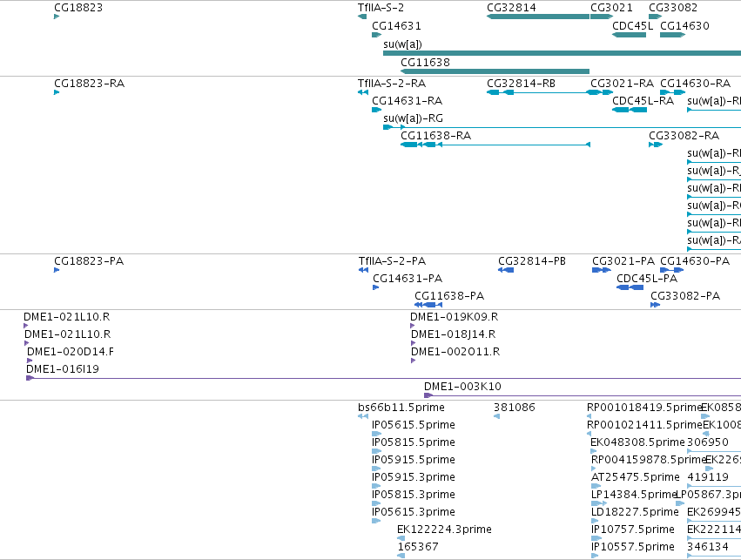The width and height of the screenshot is (741, 560).
Task: Select EST RP001018419.5prime
Action: (643, 408)
